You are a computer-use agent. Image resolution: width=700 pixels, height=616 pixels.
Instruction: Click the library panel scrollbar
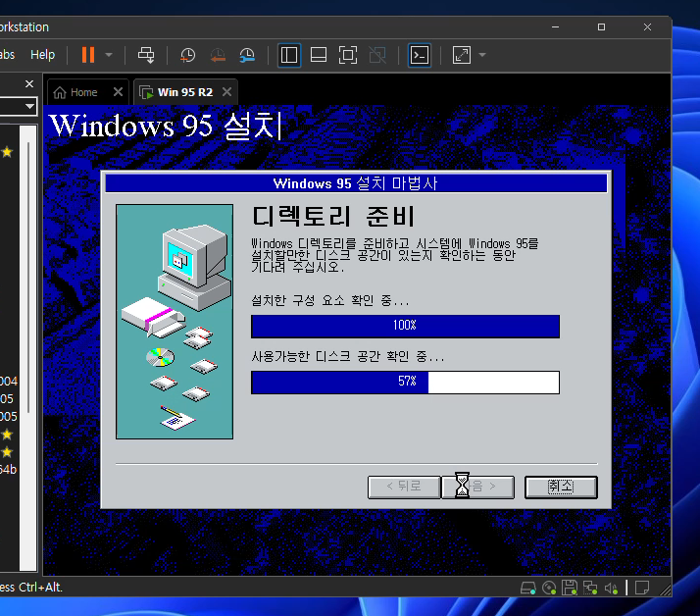pos(28,277)
